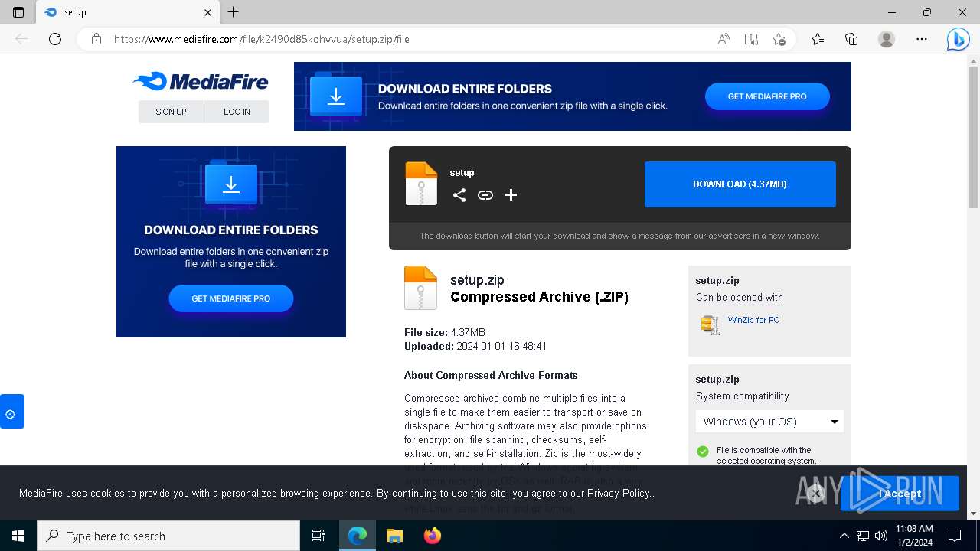Screen dimensions: 980x551
Task: Click the MediaFire logo
Action: click(x=200, y=81)
